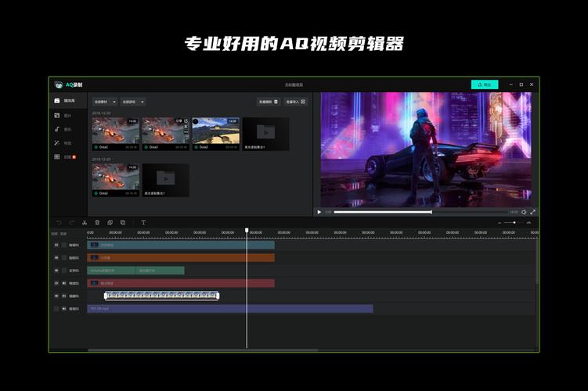The image size is (588, 391).
Task: Open the media library tab in the sidebar
Action: click(64, 101)
